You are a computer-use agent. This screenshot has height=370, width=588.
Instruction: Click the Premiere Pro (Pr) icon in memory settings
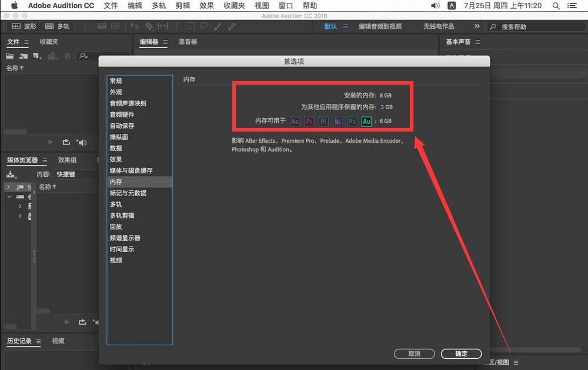click(309, 121)
